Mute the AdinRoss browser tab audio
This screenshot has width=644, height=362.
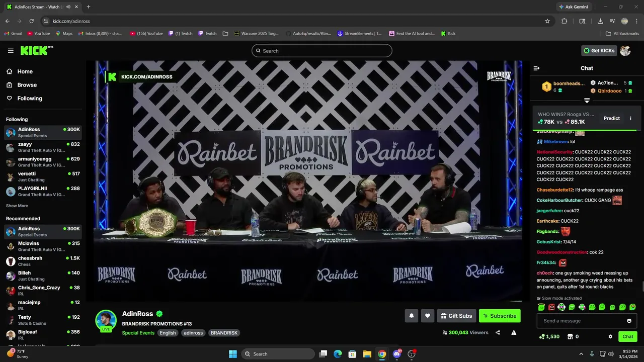[68, 7]
